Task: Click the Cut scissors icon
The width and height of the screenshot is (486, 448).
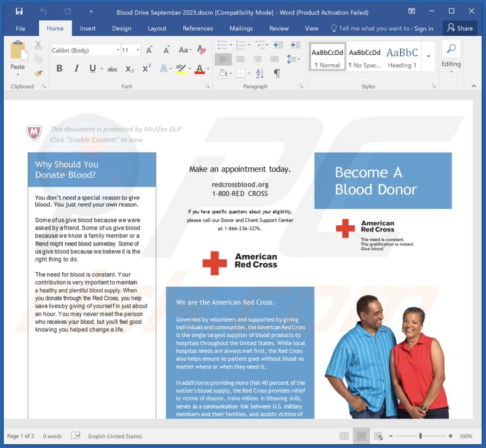Action: (x=38, y=46)
